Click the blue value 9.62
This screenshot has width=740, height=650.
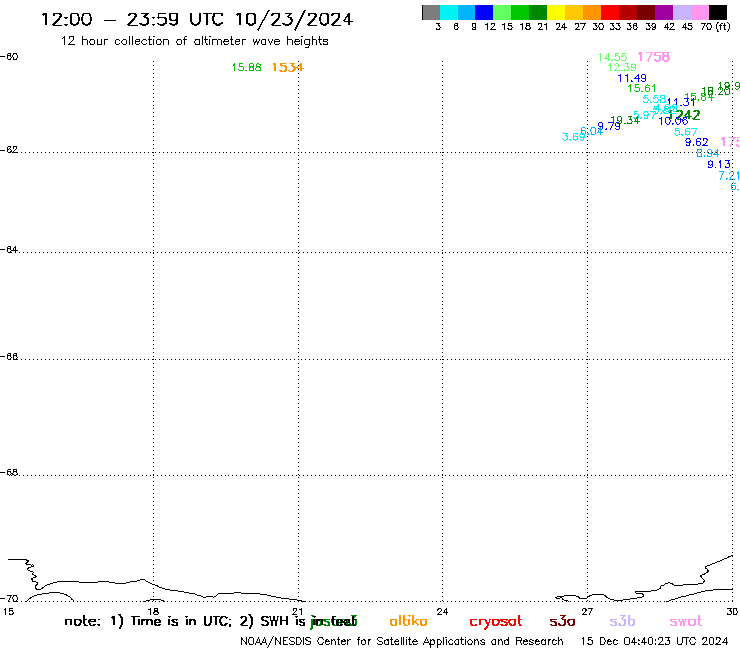(697, 142)
